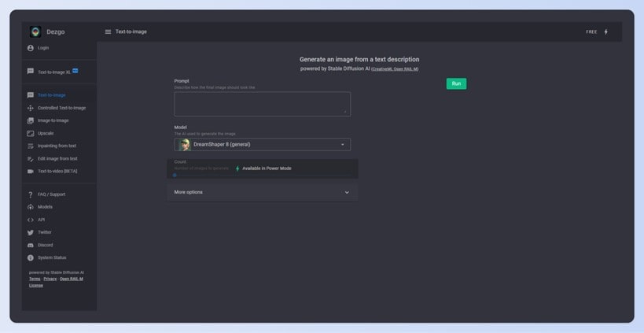The image size is (644, 333).
Task: Open the Privacy link
Action: 50,279
